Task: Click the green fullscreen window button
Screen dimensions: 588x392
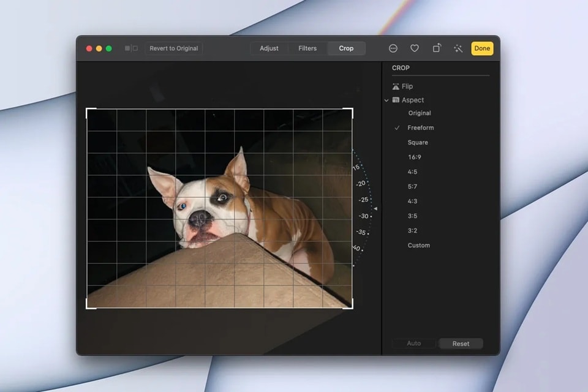Action: tap(109, 48)
